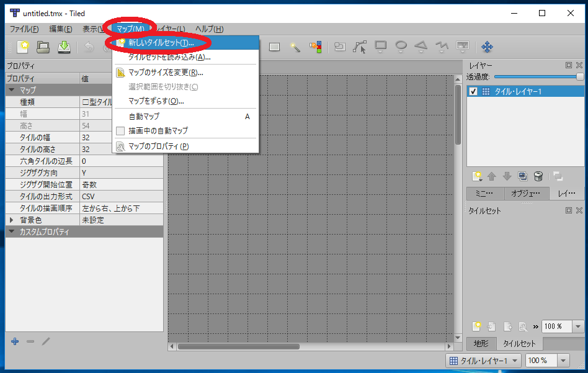
Task: Create a new tileset from the tileset panel icon
Action: (x=478, y=326)
